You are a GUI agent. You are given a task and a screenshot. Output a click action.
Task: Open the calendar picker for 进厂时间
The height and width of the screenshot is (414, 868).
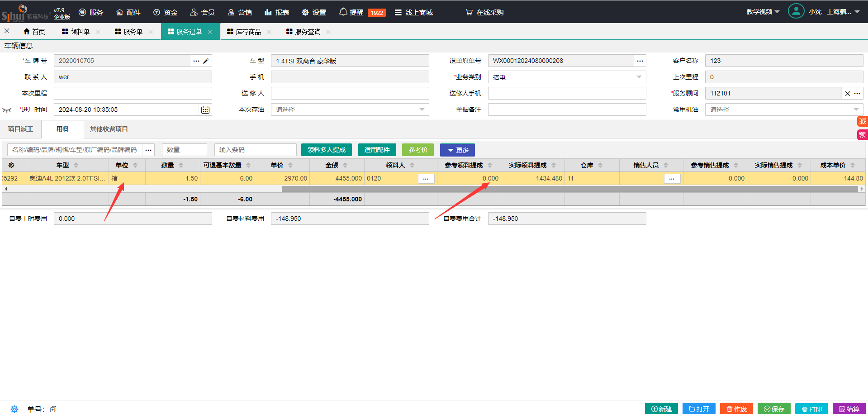(205, 110)
